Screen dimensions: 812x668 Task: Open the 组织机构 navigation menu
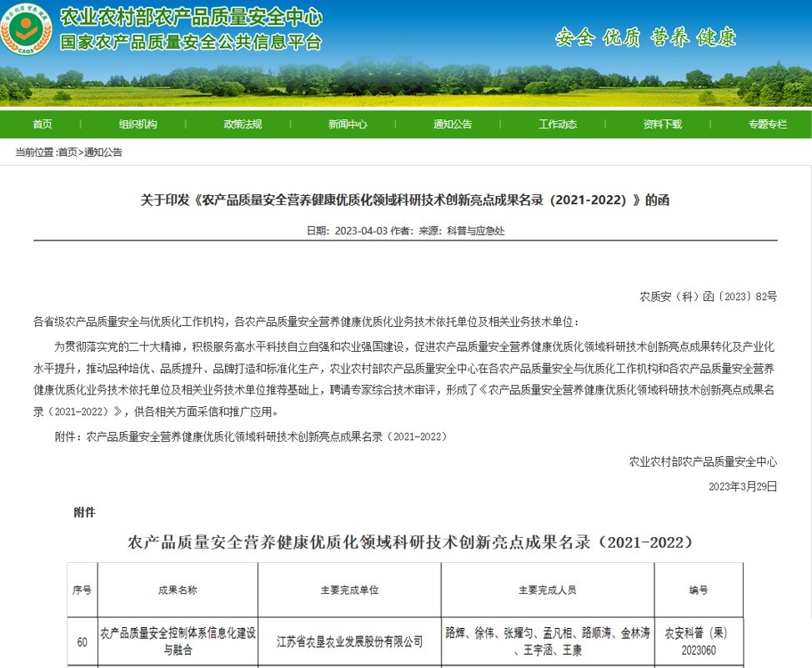point(138,124)
